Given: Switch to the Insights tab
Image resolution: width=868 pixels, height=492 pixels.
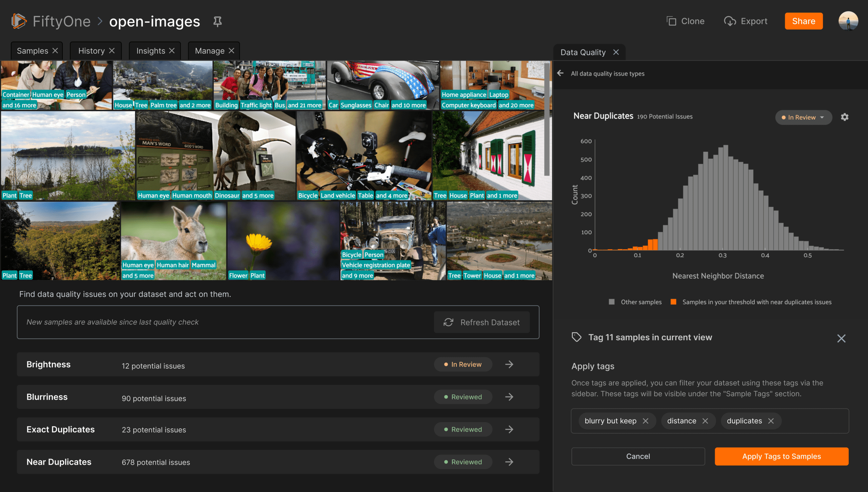Looking at the screenshot, I should (x=151, y=51).
